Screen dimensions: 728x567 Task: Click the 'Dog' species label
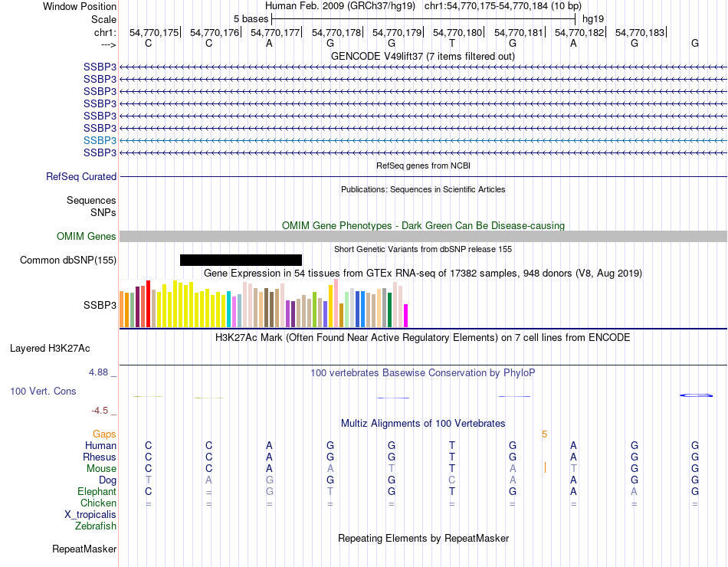click(107, 480)
